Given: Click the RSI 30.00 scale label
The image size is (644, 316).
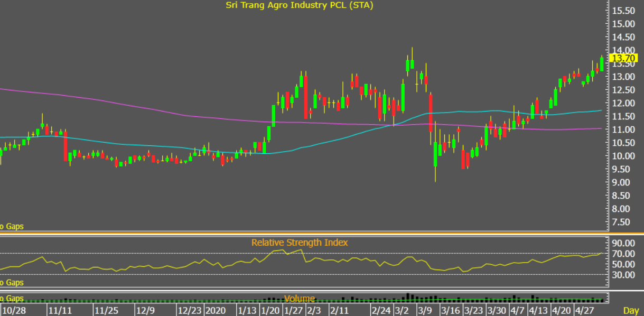Looking at the screenshot, I should pyautogui.click(x=623, y=275).
